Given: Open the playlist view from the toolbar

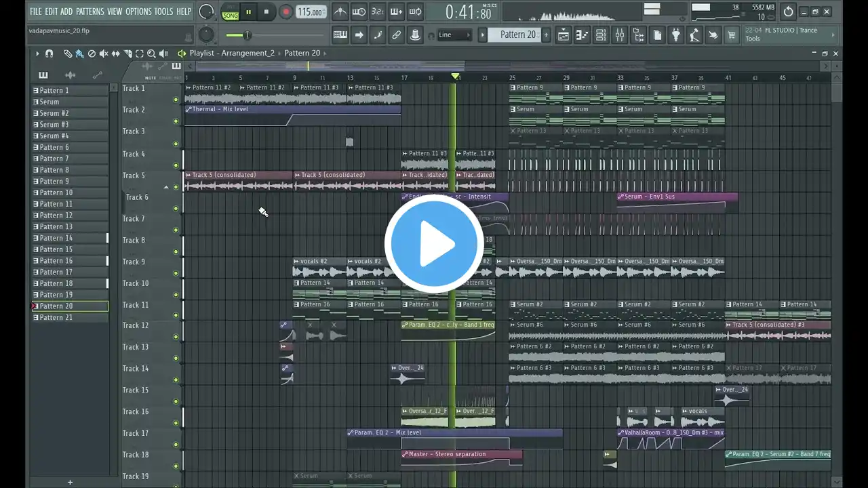Looking at the screenshot, I should point(564,35).
